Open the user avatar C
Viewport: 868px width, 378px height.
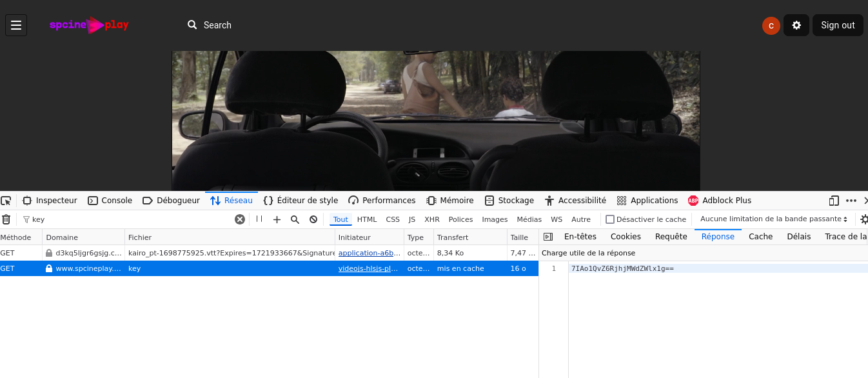[x=771, y=26]
